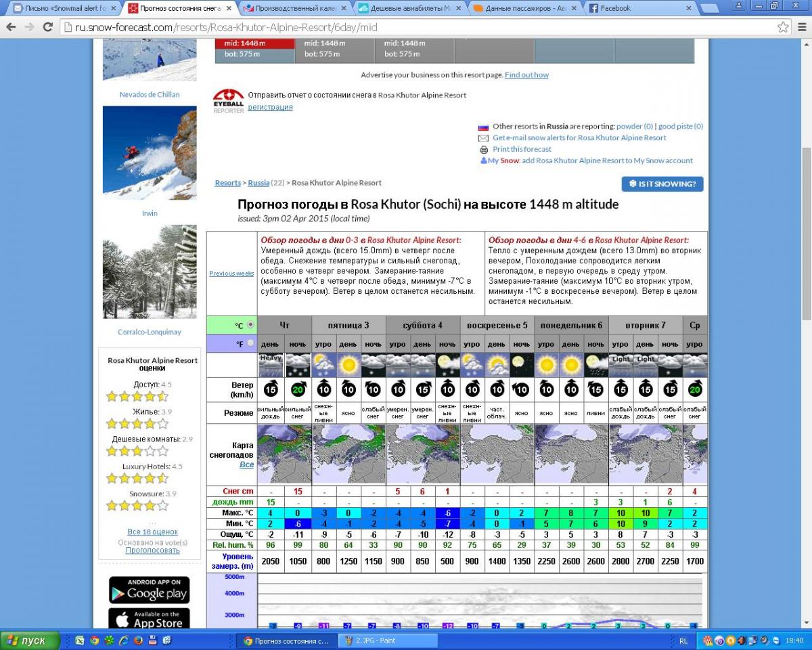812x650 pixels.
Task: Open Monday's snowfall map thumbnail
Action: [571, 454]
